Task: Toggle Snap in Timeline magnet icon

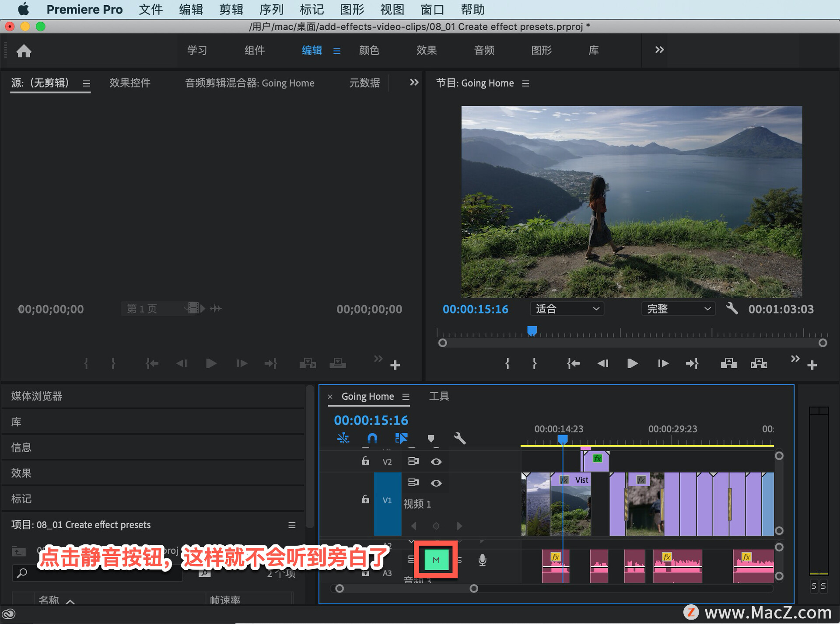Action: (372, 438)
